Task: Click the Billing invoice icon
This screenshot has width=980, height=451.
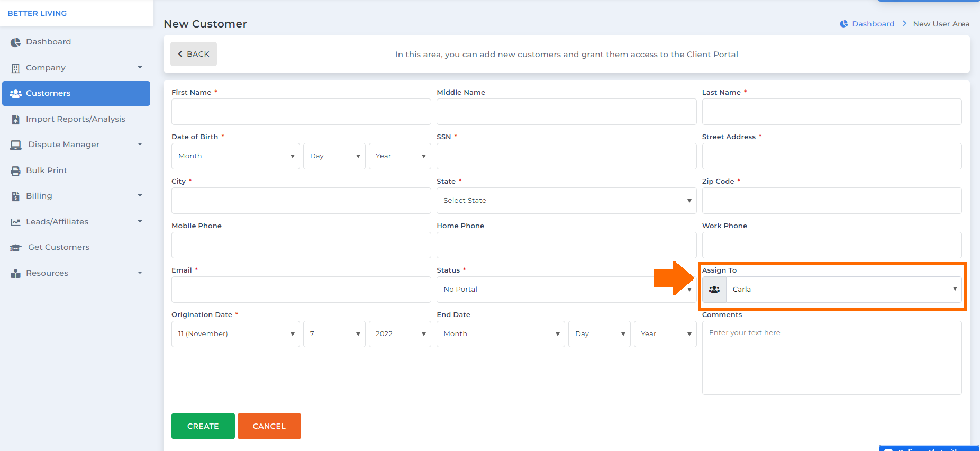Action: point(16,196)
